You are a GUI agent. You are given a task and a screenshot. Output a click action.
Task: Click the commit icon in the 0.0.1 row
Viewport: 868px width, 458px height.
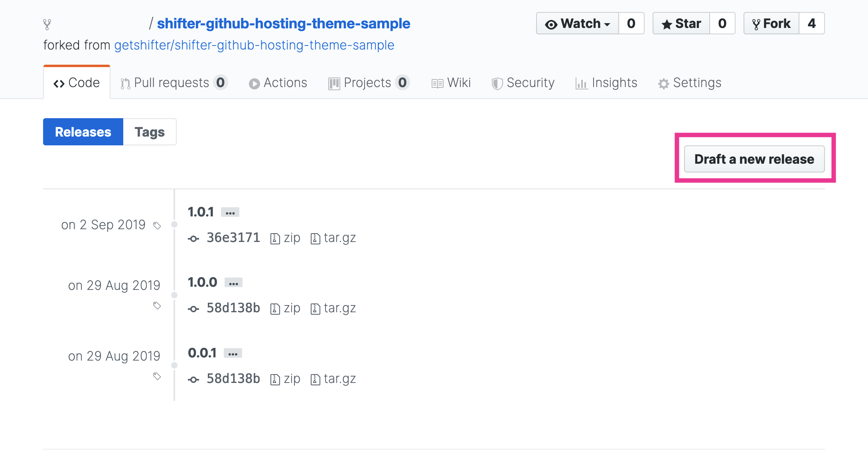pyautogui.click(x=193, y=380)
